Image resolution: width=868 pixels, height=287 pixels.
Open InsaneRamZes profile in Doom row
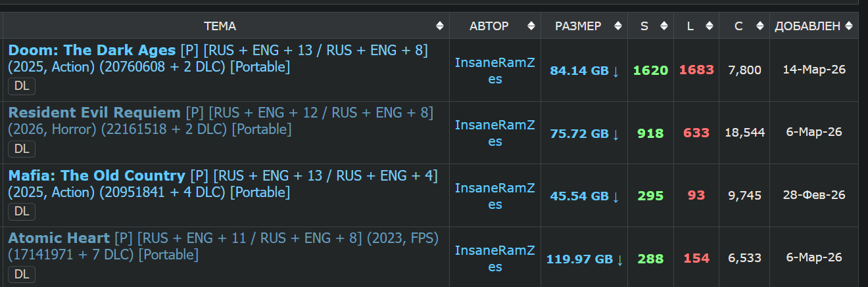pyautogui.click(x=494, y=70)
